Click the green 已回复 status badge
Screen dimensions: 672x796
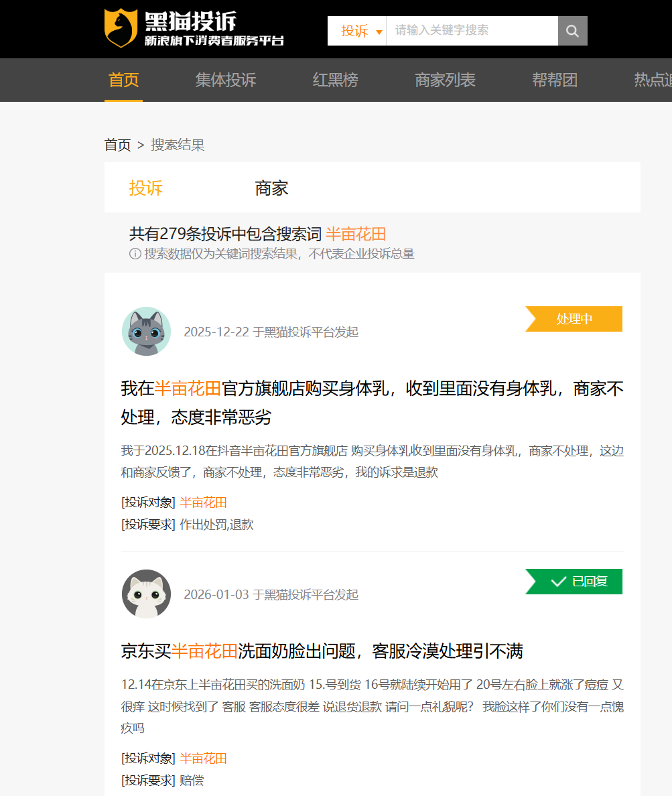[x=574, y=582]
